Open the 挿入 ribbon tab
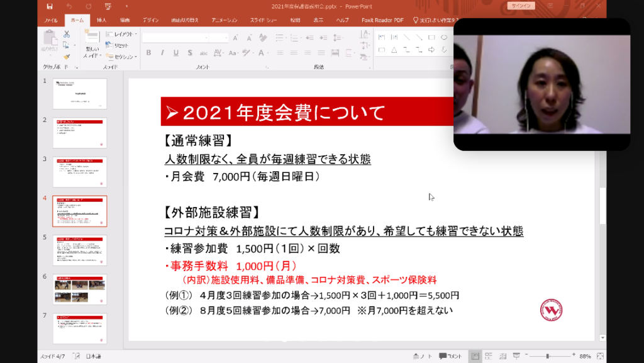The width and height of the screenshot is (644, 363). tap(102, 20)
